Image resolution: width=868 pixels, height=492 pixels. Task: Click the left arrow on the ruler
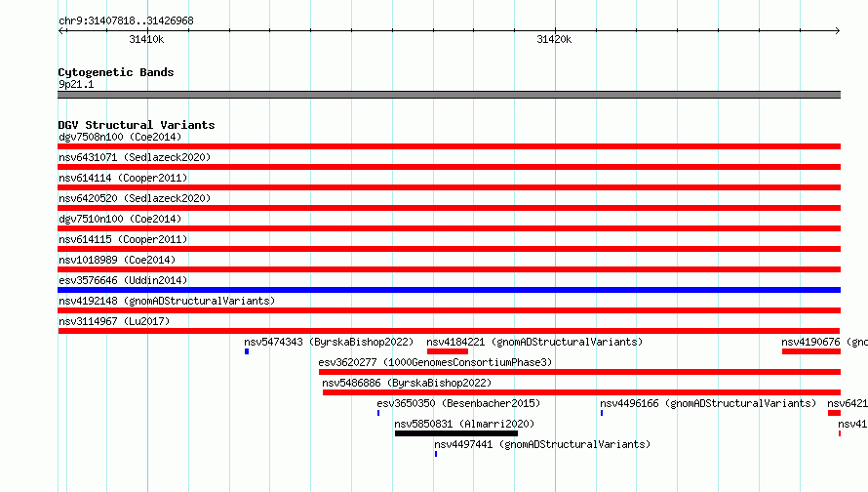[61, 30]
